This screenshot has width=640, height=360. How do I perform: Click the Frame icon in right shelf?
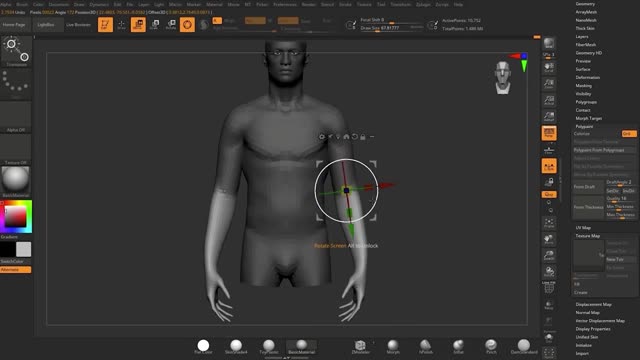tap(549, 223)
